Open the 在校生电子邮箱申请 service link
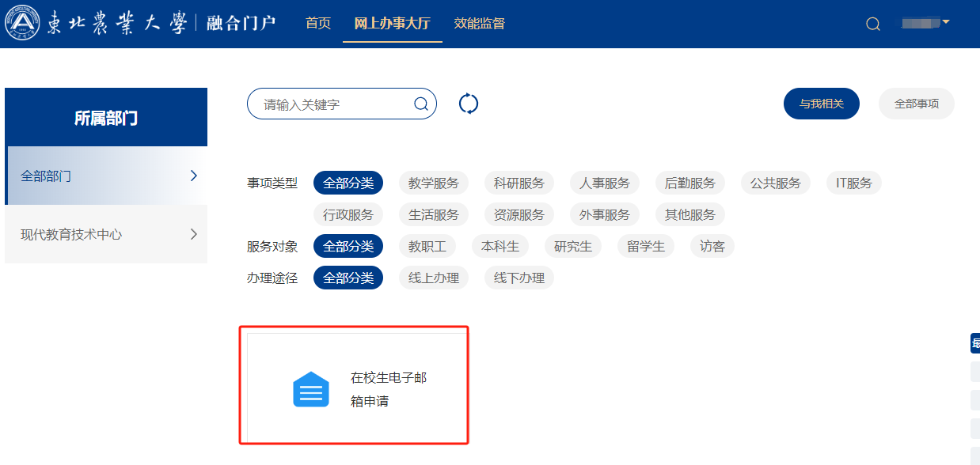980x465 pixels. [388, 389]
